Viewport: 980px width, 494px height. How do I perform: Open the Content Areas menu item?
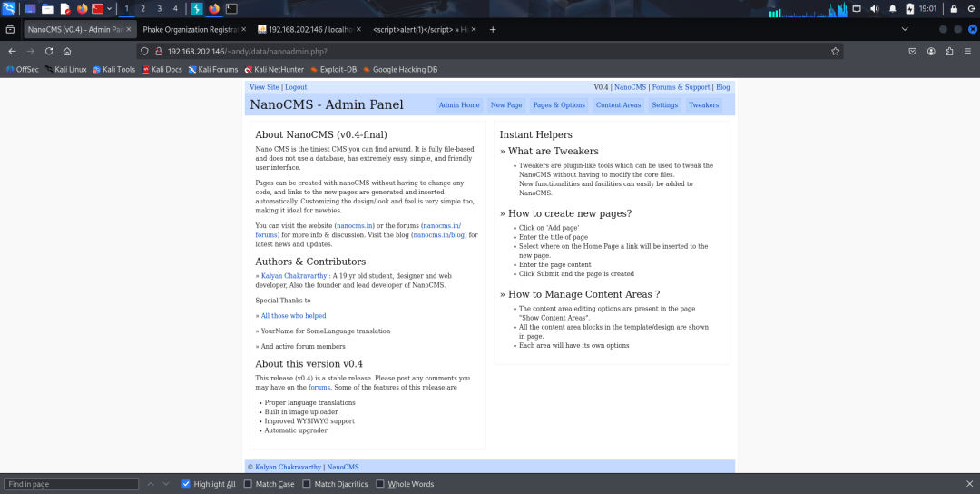pyautogui.click(x=618, y=105)
